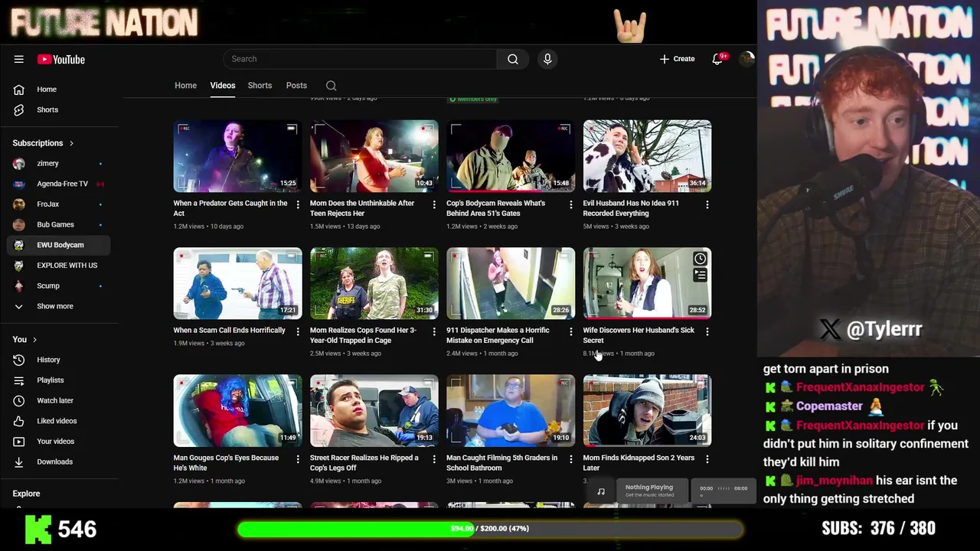Image resolution: width=980 pixels, height=551 pixels.
Task: Open 'Cop's Bodycam Reveals What's Behind Area 51's Gates' title
Action: (495, 208)
